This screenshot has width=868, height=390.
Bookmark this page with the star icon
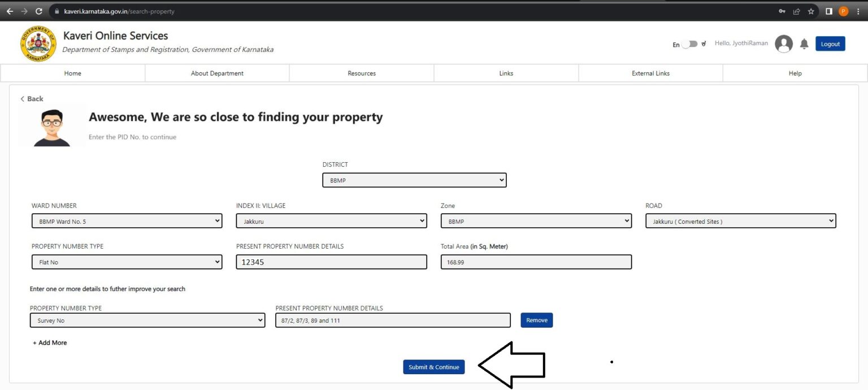(x=811, y=11)
